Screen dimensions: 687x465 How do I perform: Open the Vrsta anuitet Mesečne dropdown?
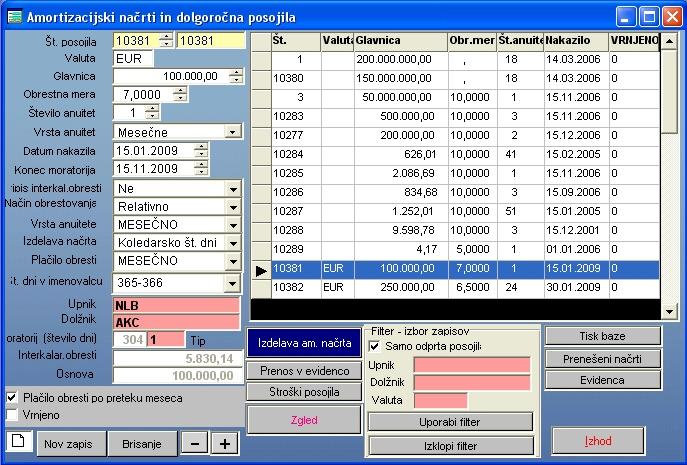(x=233, y=131)
